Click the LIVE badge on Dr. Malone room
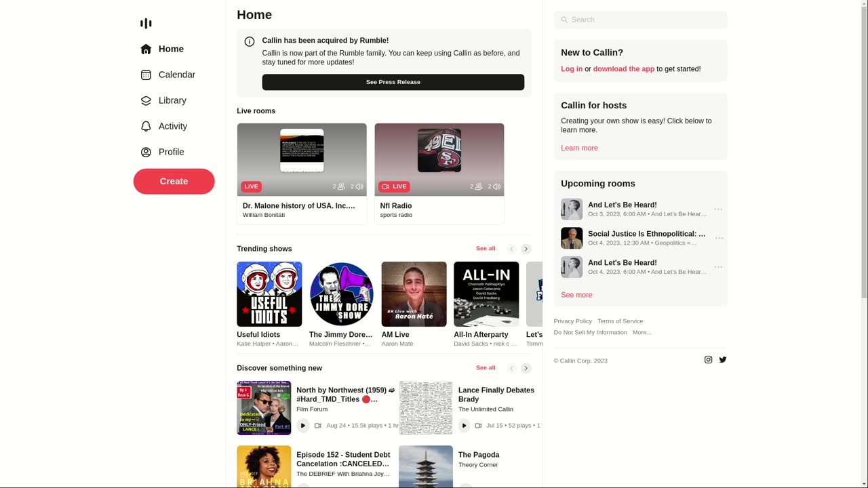 pyautogui.click(x=251, y=186)
